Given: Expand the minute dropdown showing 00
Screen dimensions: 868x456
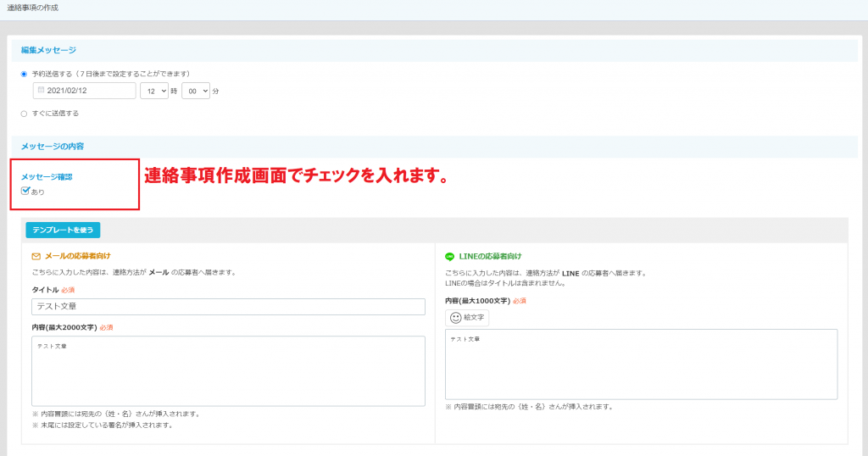Looking at the screenshot, I should (x=195, y=91).
